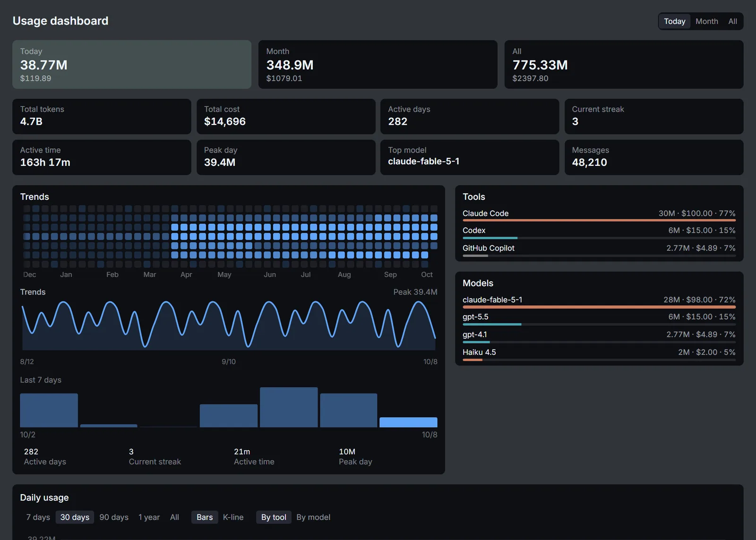This screenshot has width=756, height=540.
Task: Set Daily usage range to 30 days
Action: tap(75, 517)
